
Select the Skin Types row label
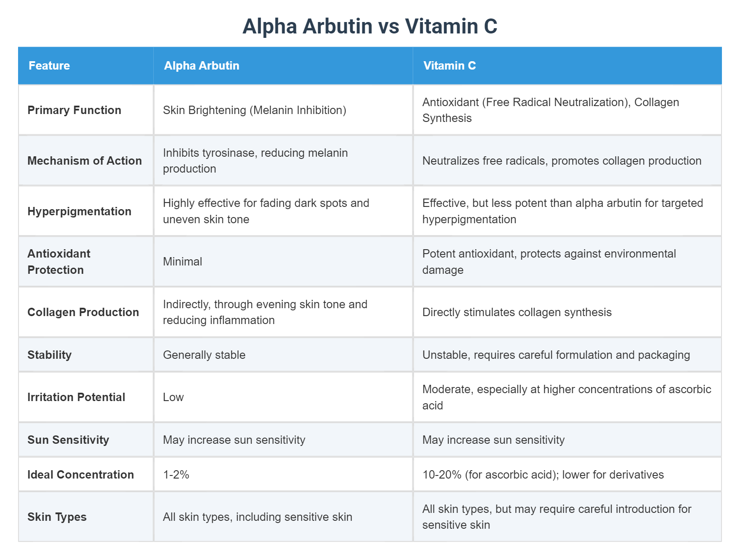coord(57,517)
